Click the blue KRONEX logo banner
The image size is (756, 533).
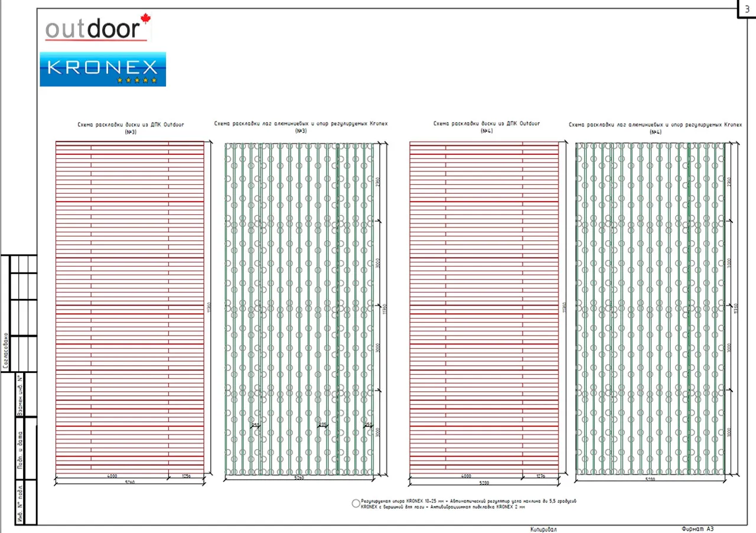(x=103, y=69)
